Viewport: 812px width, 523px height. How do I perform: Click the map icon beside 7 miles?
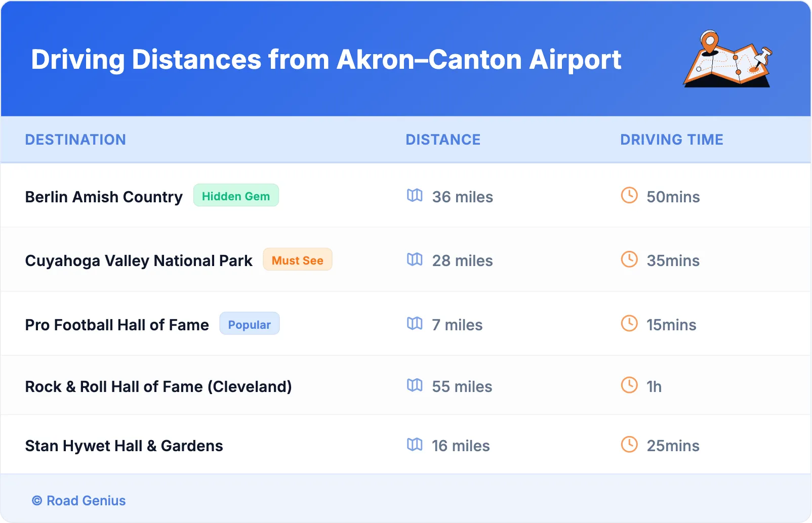[415, 323]
